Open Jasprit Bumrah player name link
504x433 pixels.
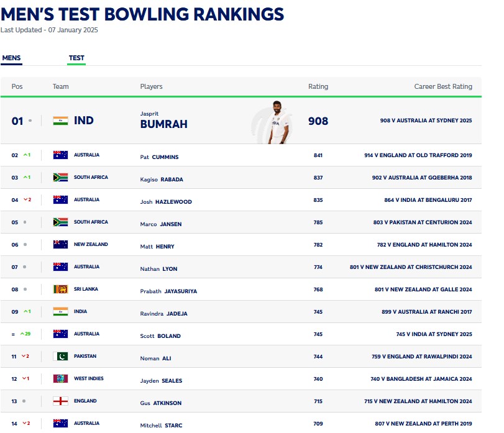tap(163, 121)
